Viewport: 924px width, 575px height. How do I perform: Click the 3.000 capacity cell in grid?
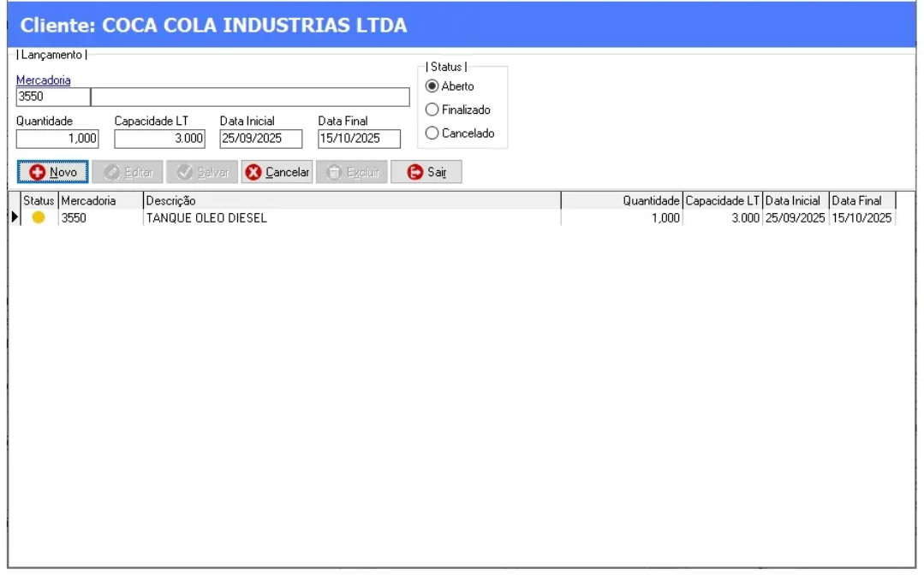(723, 217)
